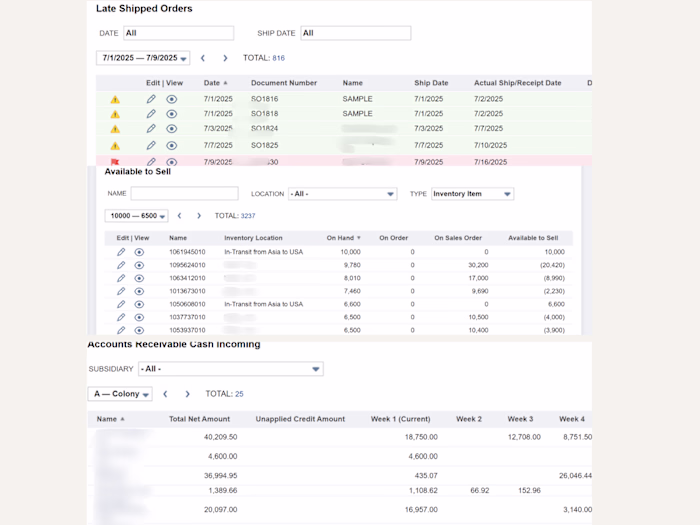View inventory item 1013673010
Viewport: 700px width, 525px height.
pyautogui.click(x=139, y=292)
